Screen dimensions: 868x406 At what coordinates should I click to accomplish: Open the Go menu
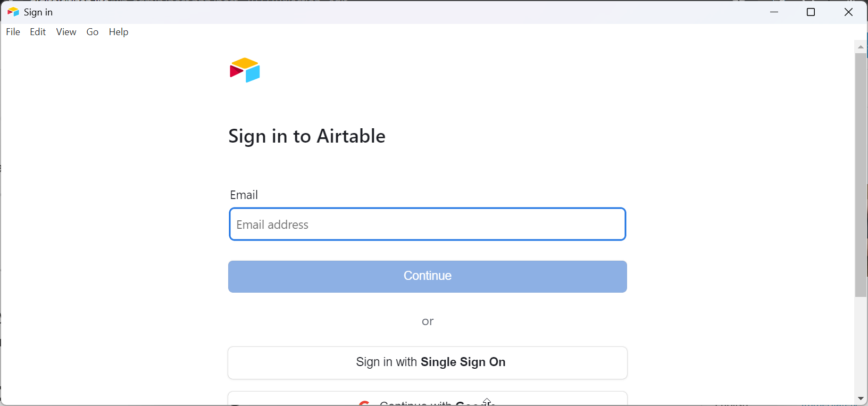click(x=93, y=32)
